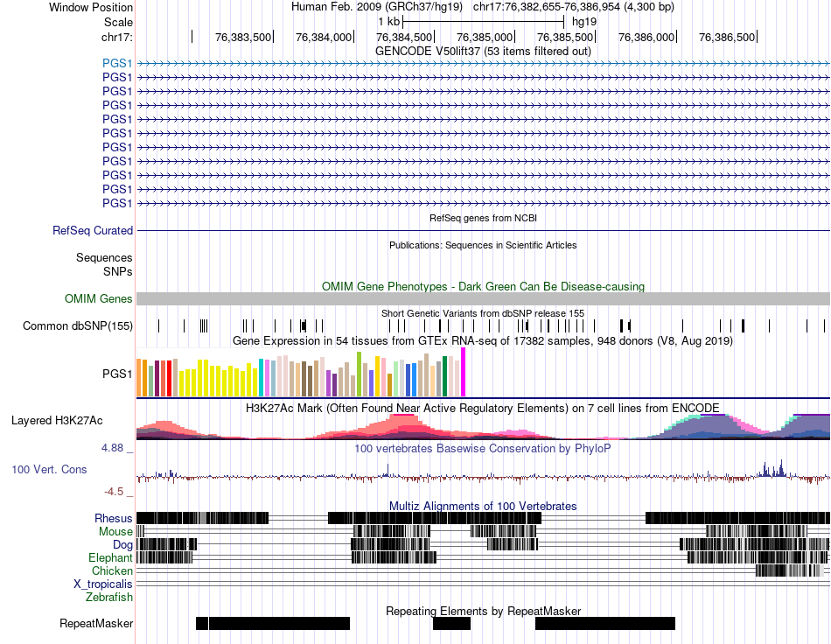The image size is (831, 644).
Task: Select the Rhesus alignment label
Action: tap(114, 518)
